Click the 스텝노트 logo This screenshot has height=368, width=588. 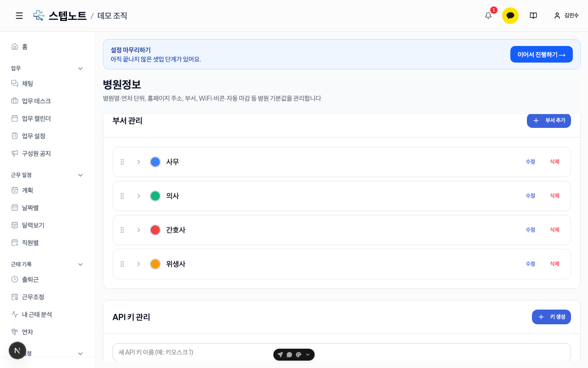coord(60,16)
